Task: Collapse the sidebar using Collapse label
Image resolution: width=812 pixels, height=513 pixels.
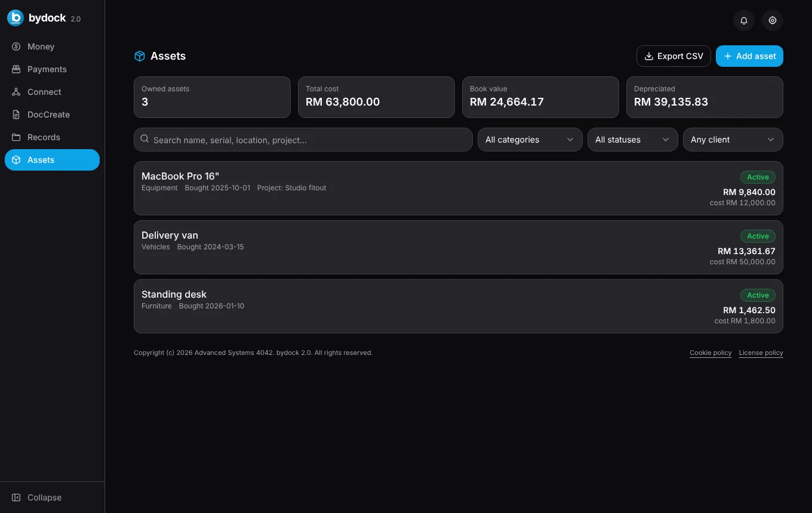Action: 44,497
